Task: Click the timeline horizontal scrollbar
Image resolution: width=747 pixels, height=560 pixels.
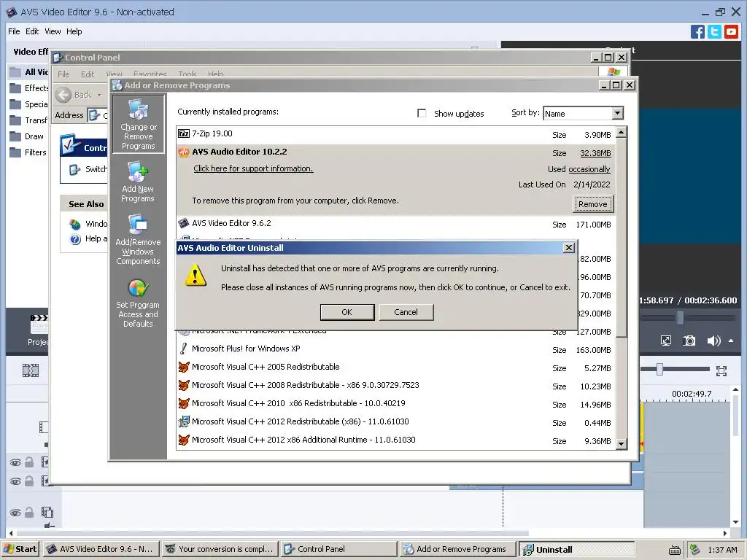Action: tap(271, 533)
